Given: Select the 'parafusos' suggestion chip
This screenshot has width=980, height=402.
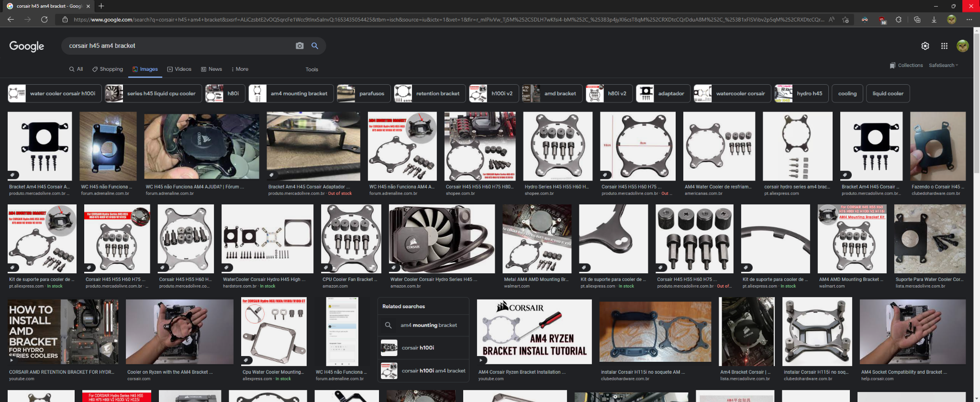Looking at the screenshot, I should (364, 94).
